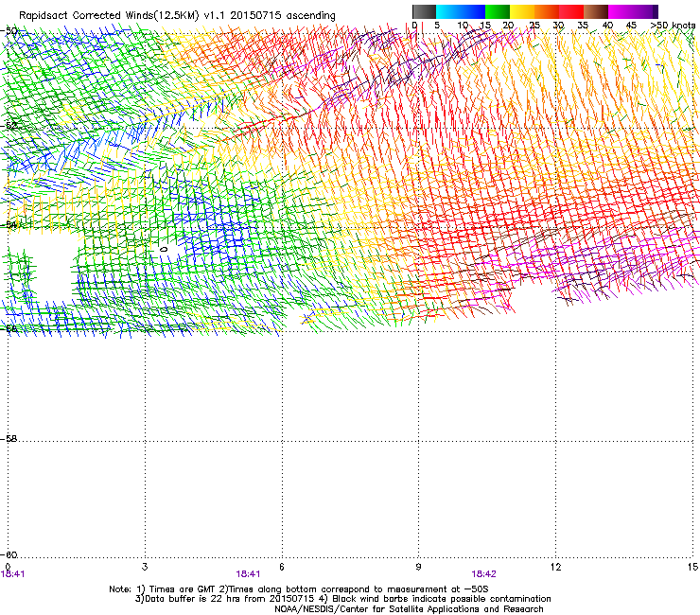Click the NOAA/NESDIS credit line
700x615 pixels.
coord(409,609)
